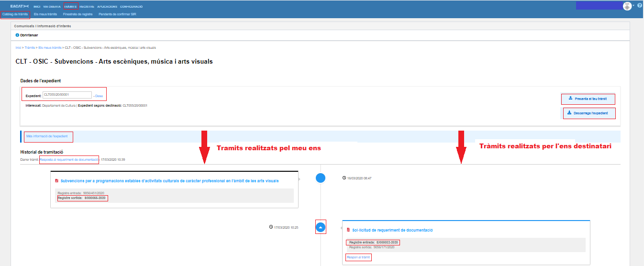
Task: Open the Resposta al requeriment de documentació link
Action: pyautogui.click(x=69, y=159)
